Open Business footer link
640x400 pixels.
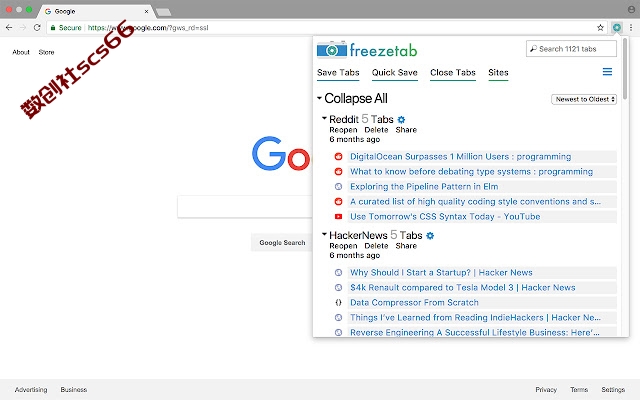click(73, 390)
